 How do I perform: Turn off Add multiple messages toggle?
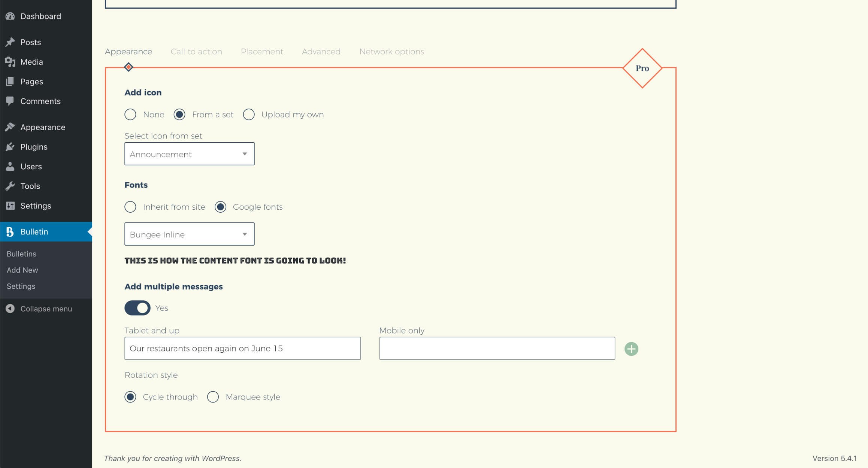[x=137, y=308]
